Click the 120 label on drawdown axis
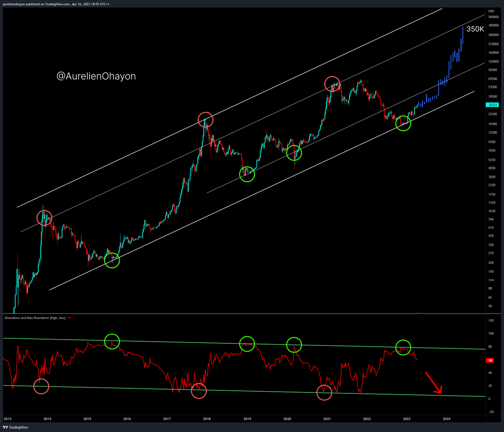Image resolution: width=504 pixels, height=432 pixels. (491, 321)
